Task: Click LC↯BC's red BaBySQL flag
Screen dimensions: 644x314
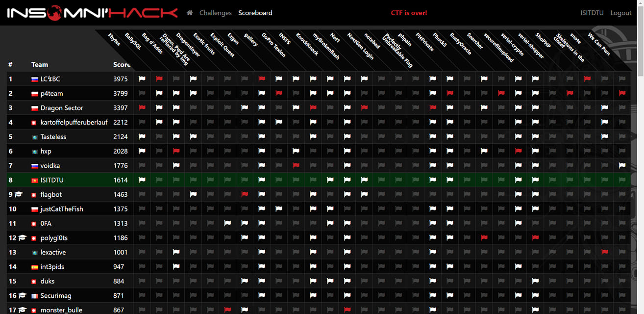Action: tap(159, 78)
